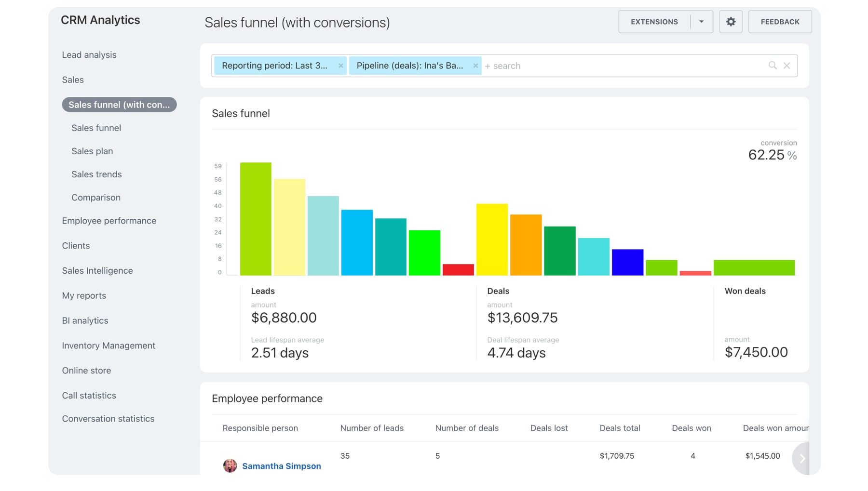Open Lead analysis in the sidebar
Viewport: 868px width, 491px height.
pyautogui.click(x=89, y=55)
